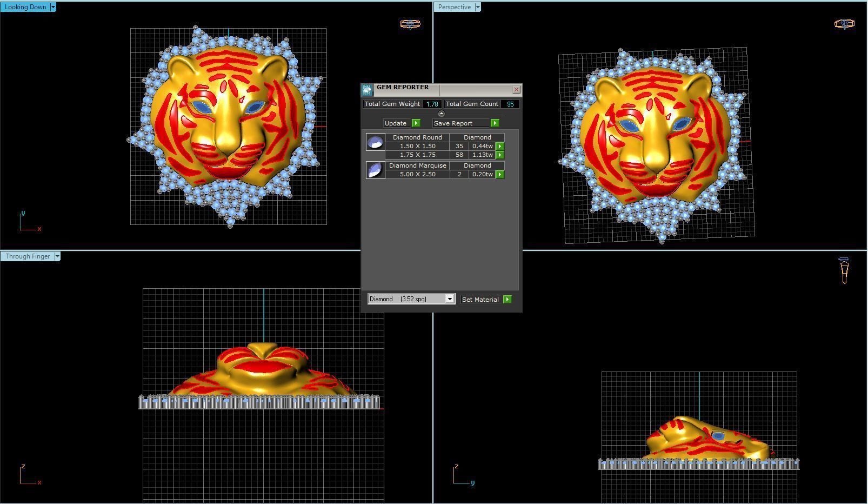Open the Through Finger viewport dropdown arrow

point(57,256)
